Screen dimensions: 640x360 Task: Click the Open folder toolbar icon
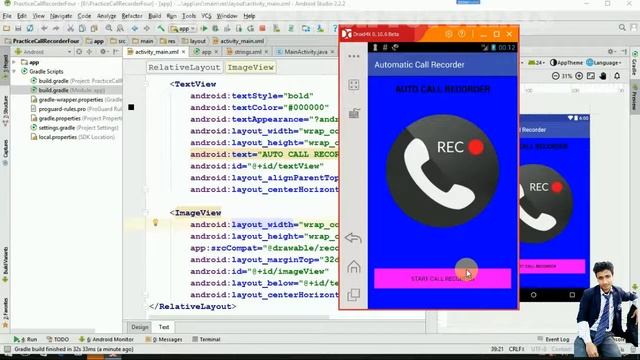pos(7,28)
